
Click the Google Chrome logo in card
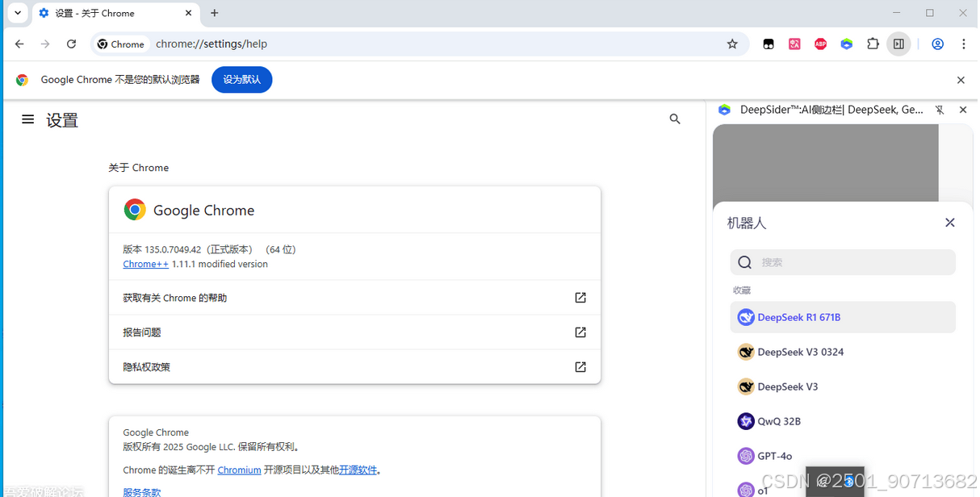point(135,210)
